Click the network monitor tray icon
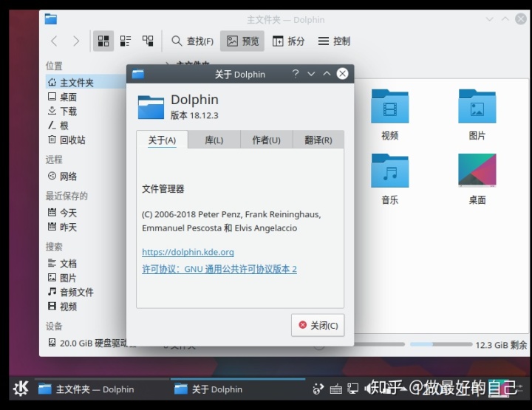This screenshot has height=410, width=532. pyautogui.click(x=353, y=389)
